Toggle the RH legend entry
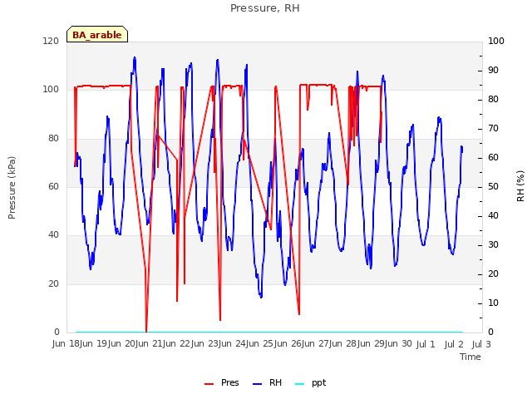The image size is (532, 399). point(267,382)
